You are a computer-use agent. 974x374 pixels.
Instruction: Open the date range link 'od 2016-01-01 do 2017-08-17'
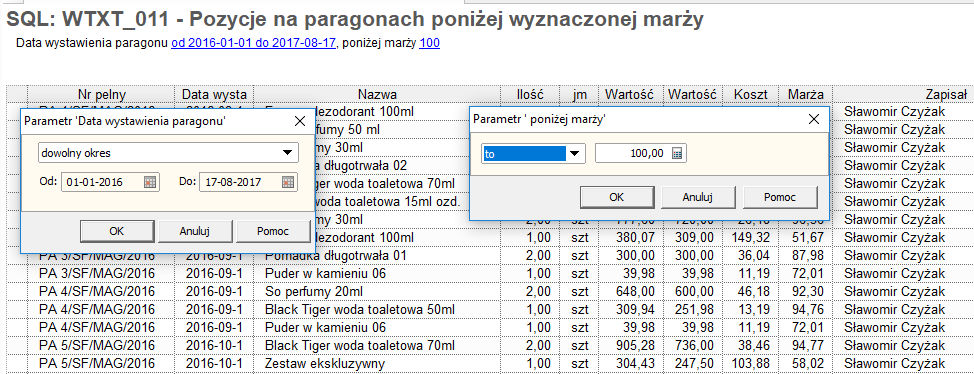tap(253, 43)
